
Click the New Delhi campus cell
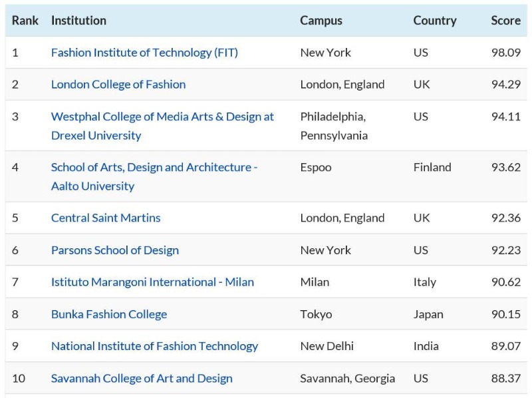(x=327, y=346)
